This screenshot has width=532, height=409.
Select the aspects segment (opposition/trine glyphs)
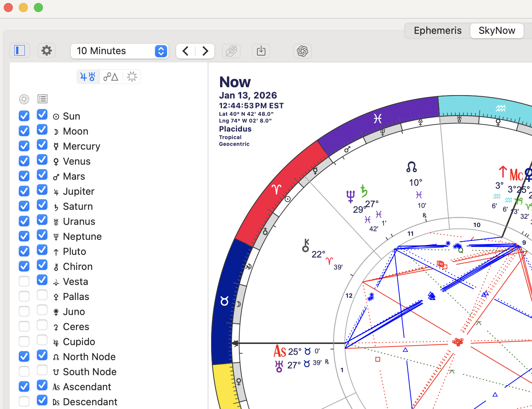pos(111,77)
